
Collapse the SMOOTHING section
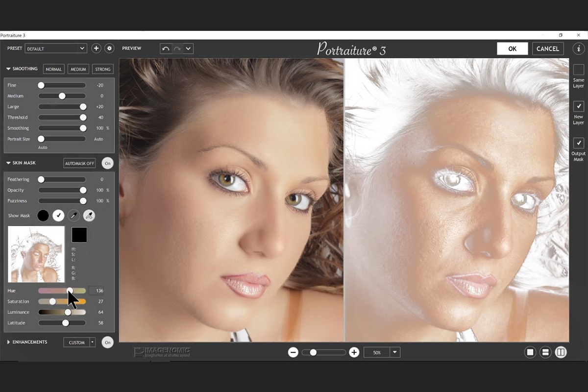click(x=8, y=69)
